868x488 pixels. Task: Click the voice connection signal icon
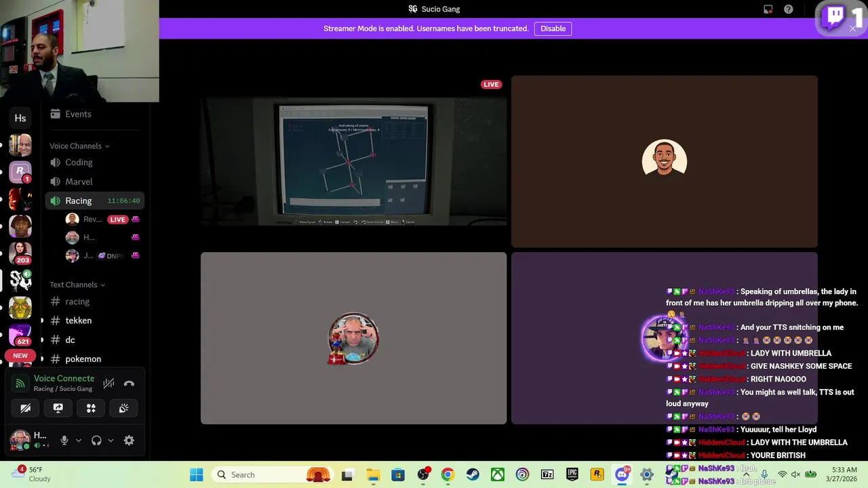(x=20, y=384)
